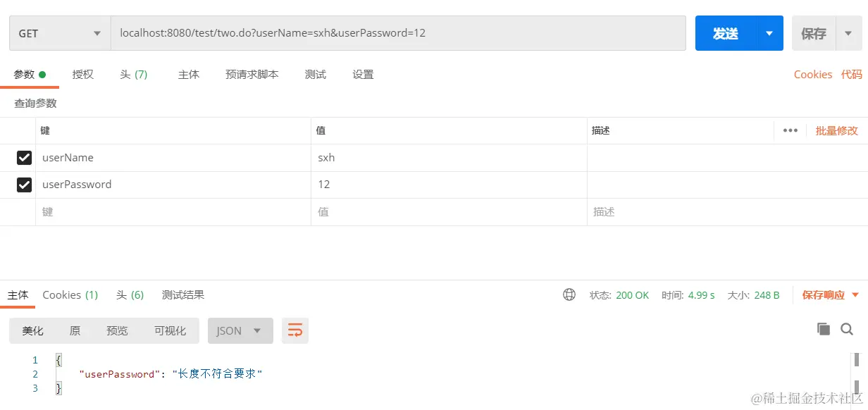Save the request with 保存
Image resolution: width=868 pixels, height=410 pixels.
tap(814, 33)
